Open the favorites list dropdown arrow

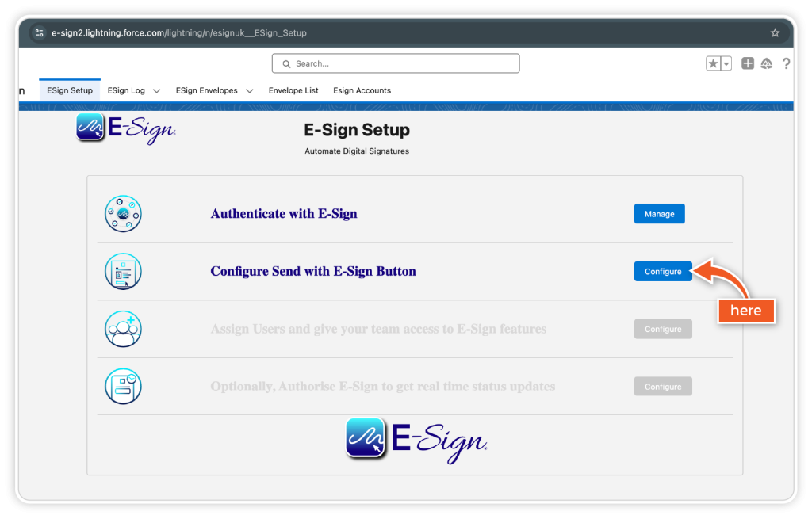tap(726, 63)
